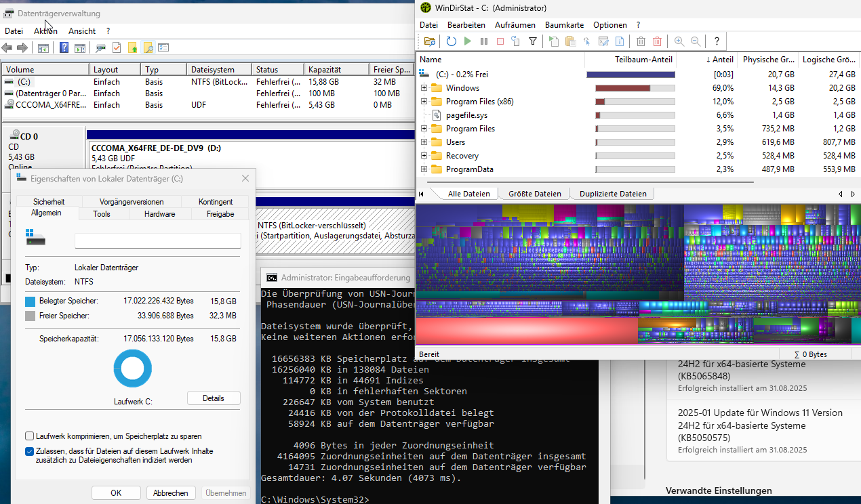Open the Baumkarte menu in WinDirStat
The width and height of the screenshot is (861, 504).
coord(564,25)
